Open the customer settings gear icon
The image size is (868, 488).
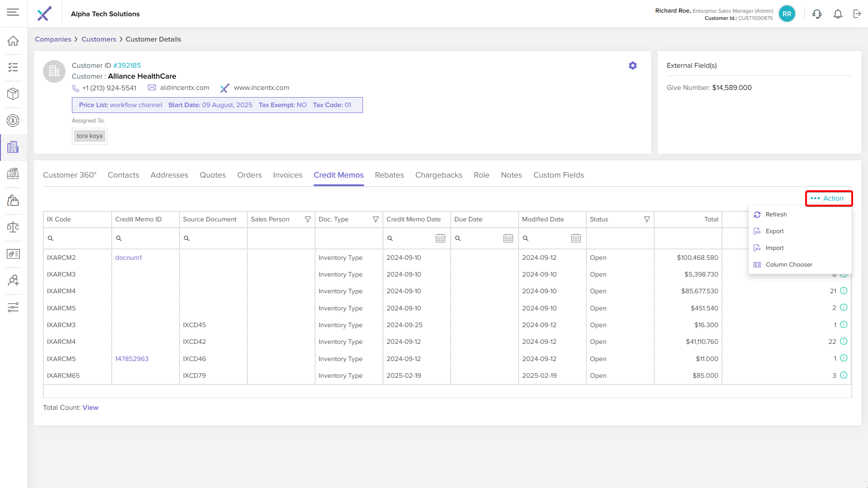(x=632, y=66)
